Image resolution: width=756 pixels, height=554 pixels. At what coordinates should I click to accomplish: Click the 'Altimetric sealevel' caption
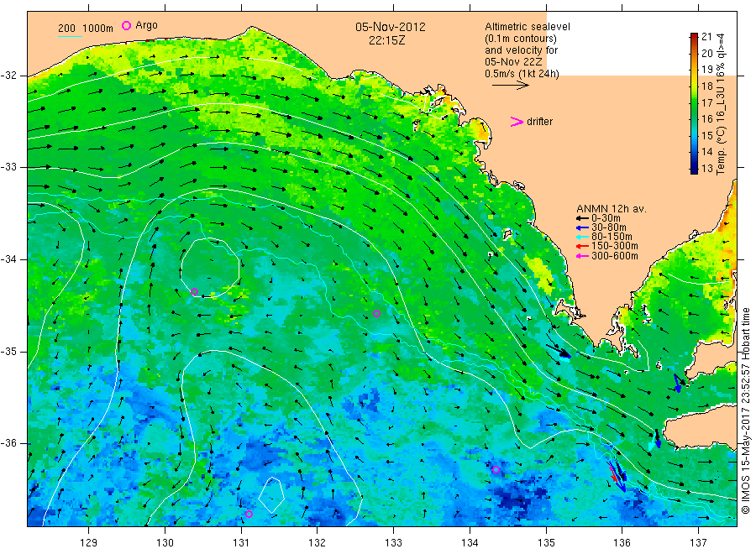pos(528,27)
